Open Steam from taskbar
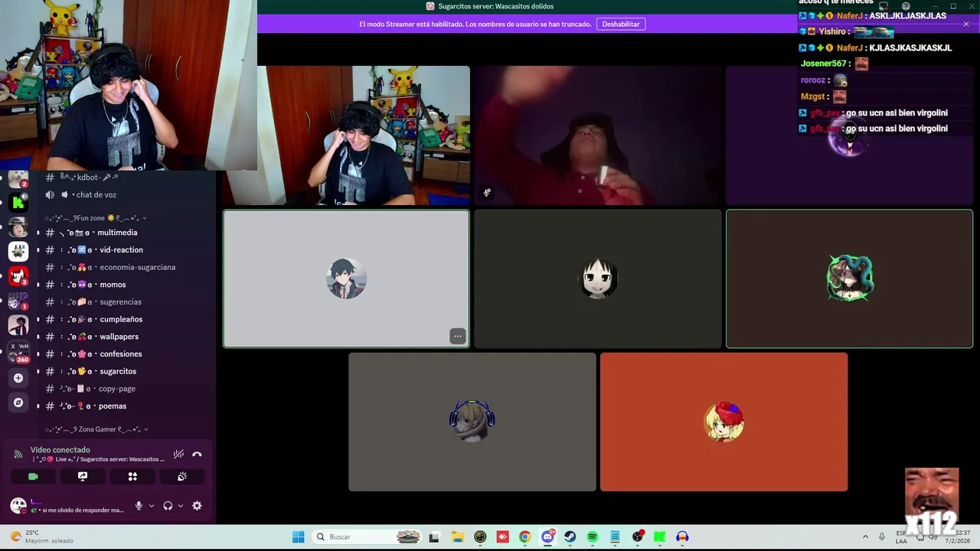Screen dimensions: 980x551 click(x=570, y=537)
